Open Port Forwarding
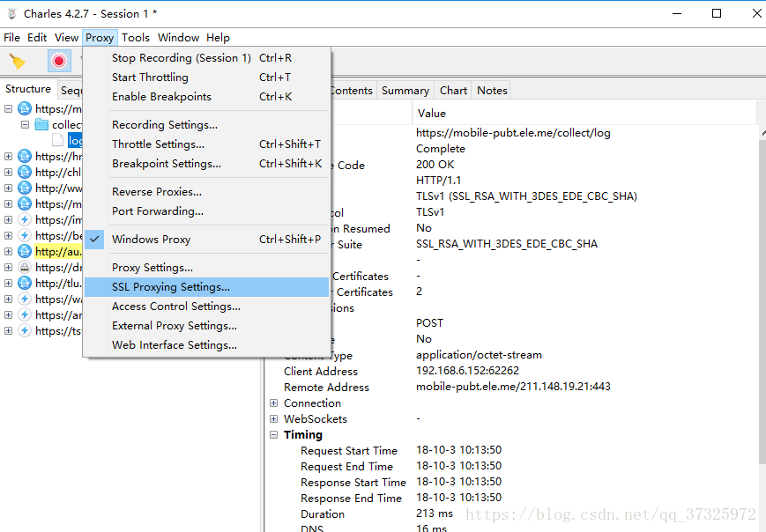 (x=206, y=211)
